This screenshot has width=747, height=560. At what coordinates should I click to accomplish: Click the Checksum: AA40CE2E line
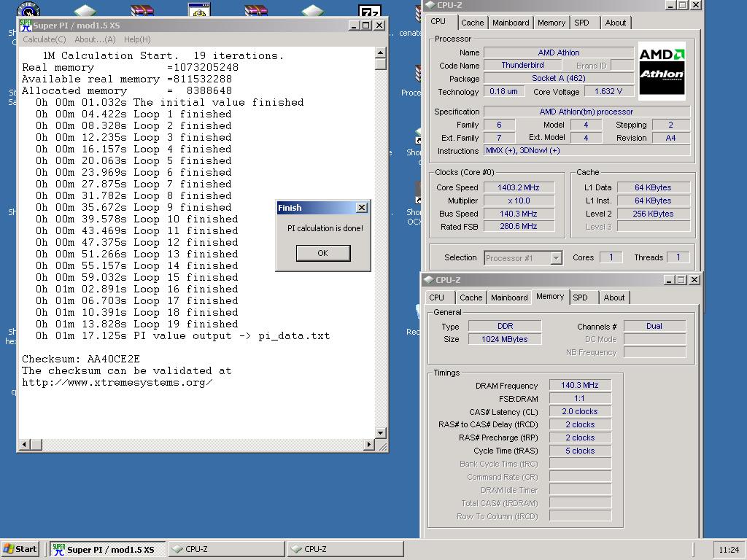81,359
